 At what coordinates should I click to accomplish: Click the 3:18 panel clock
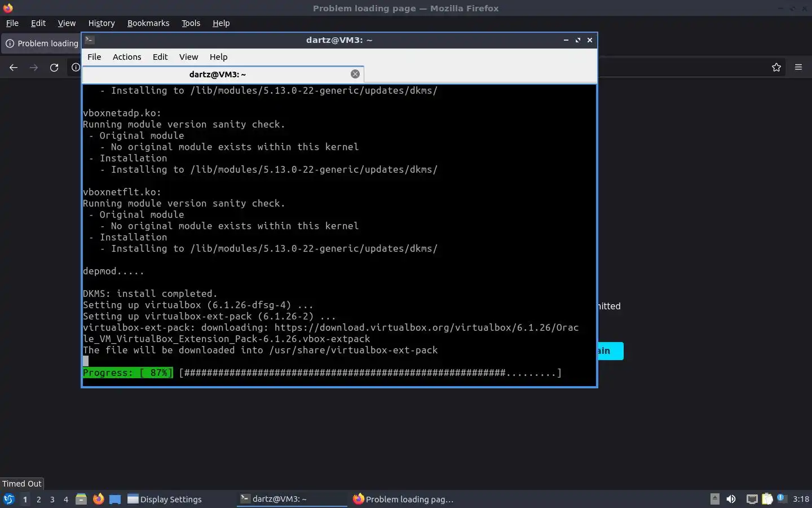point(801,499)
